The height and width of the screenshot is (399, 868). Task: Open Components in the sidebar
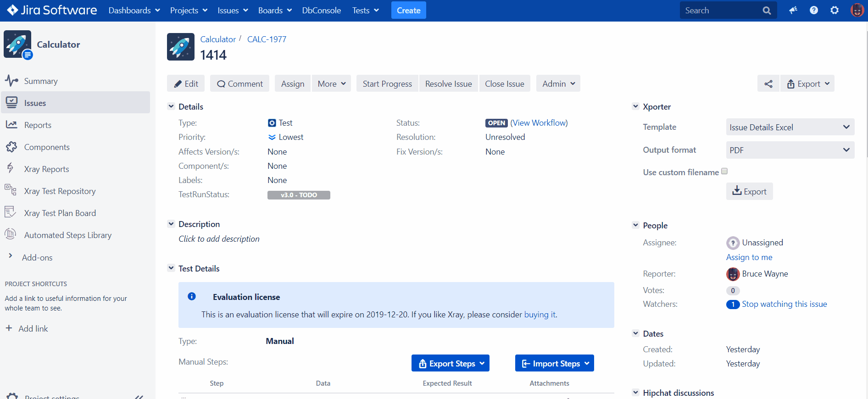click(47, 147)
